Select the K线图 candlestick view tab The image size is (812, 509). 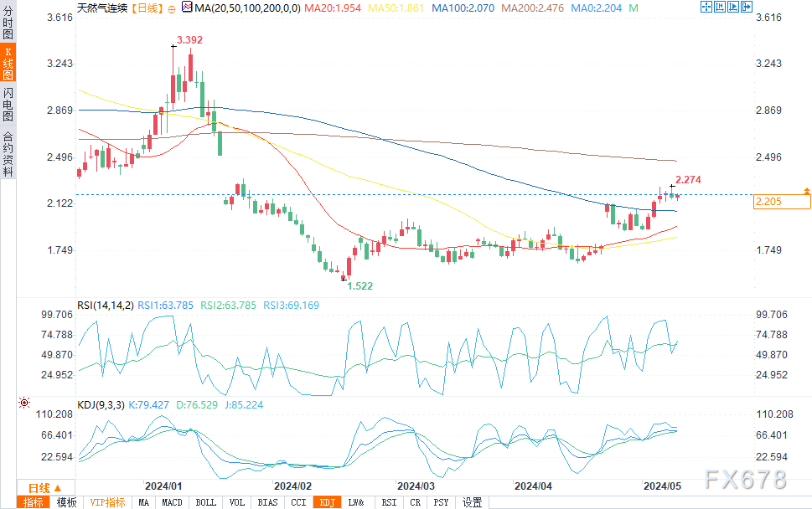(x=8, y=63)
